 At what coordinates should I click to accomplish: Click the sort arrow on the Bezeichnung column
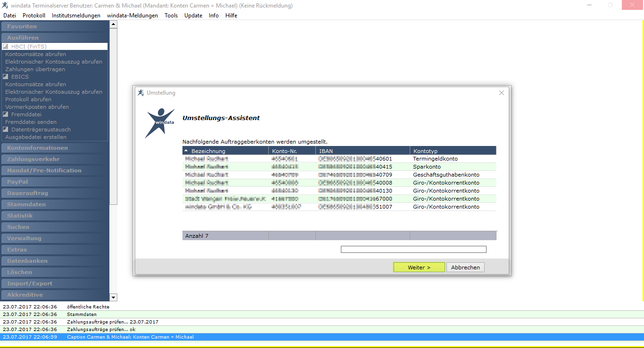tap(187, 151)
